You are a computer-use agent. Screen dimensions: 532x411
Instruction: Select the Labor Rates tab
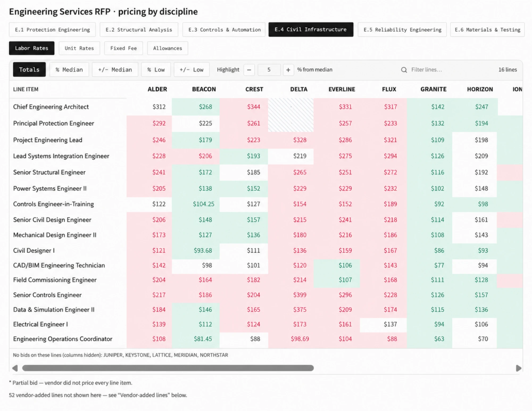32,48
